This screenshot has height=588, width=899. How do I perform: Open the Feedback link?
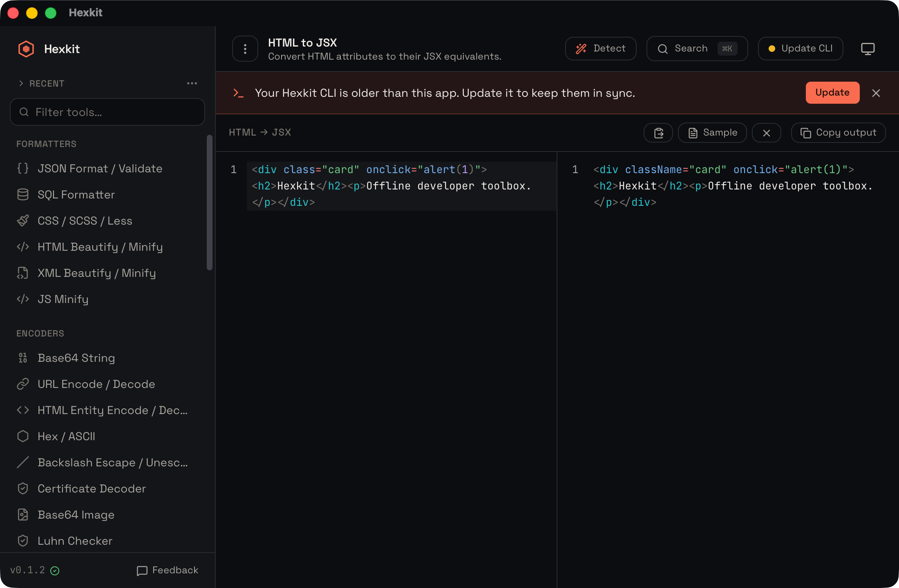tap(168, 570)
